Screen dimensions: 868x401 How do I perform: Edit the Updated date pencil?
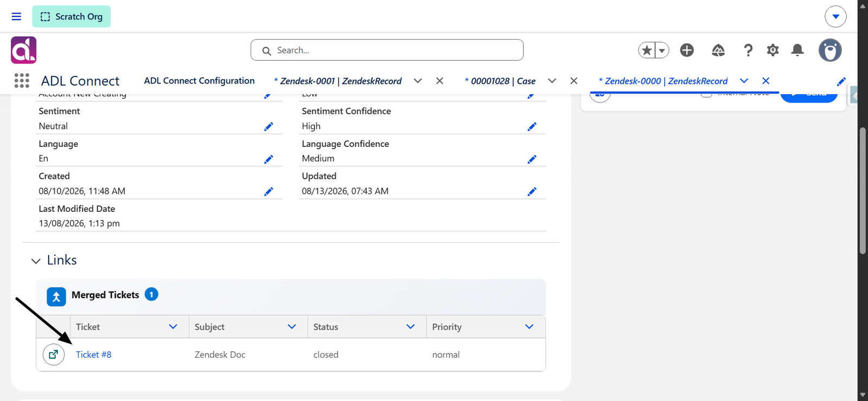coord(532,191)
